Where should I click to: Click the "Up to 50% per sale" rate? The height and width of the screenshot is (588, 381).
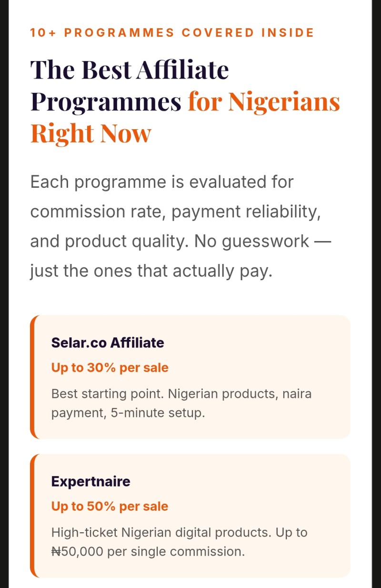coord(110,507)
